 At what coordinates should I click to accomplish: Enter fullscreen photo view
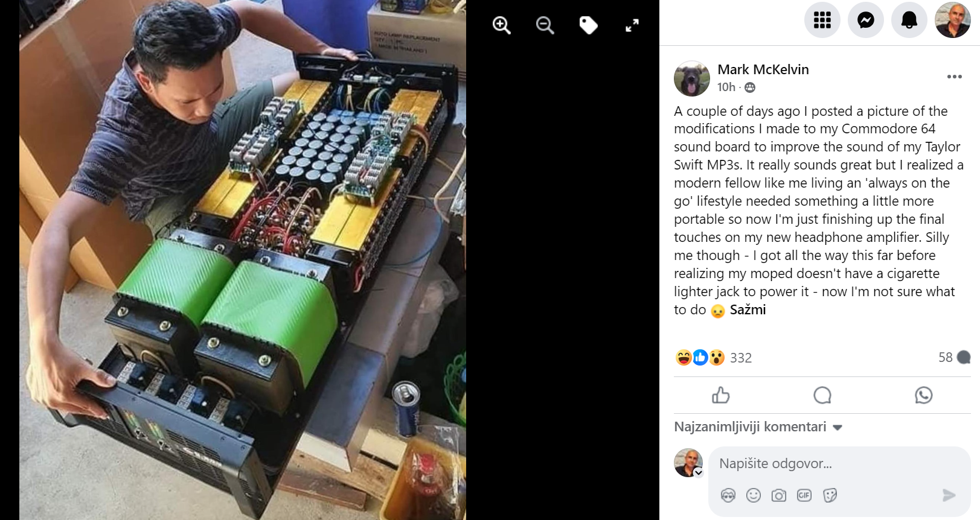632,25
